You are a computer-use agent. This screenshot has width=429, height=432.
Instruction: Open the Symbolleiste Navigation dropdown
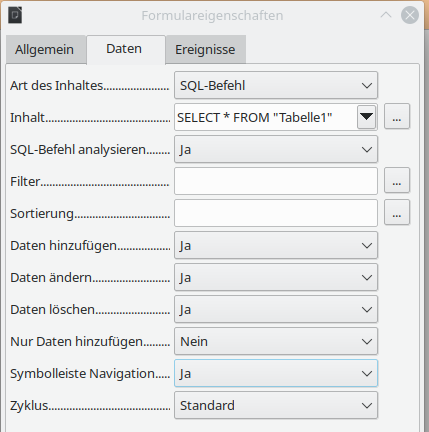point(276,373)
